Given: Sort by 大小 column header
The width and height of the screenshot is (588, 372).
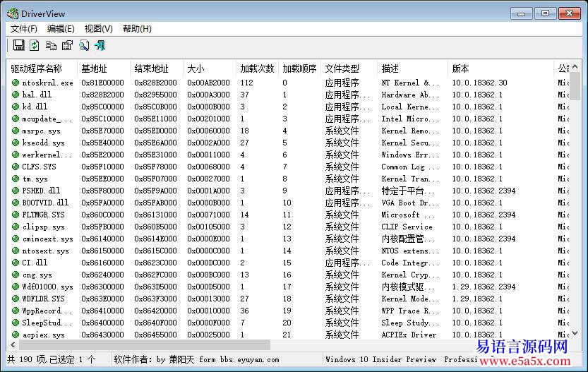Looking at the screenshot, I should (209, 68).
